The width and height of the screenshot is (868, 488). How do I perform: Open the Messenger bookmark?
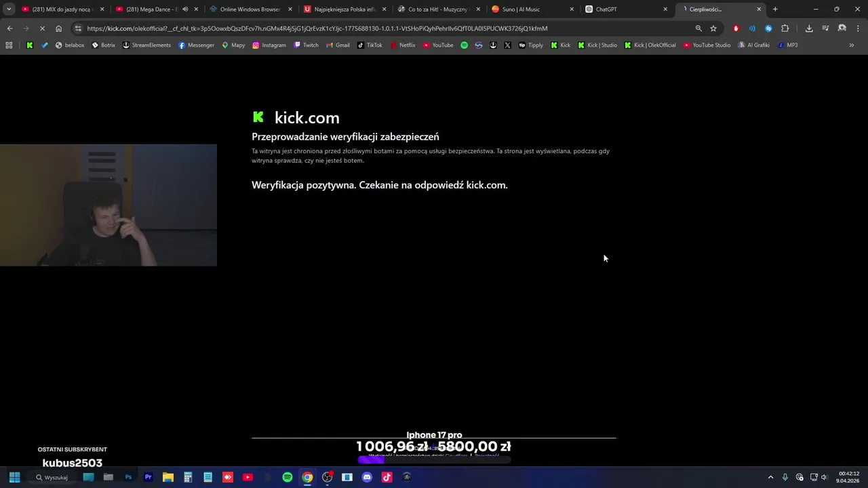(196, 45)
